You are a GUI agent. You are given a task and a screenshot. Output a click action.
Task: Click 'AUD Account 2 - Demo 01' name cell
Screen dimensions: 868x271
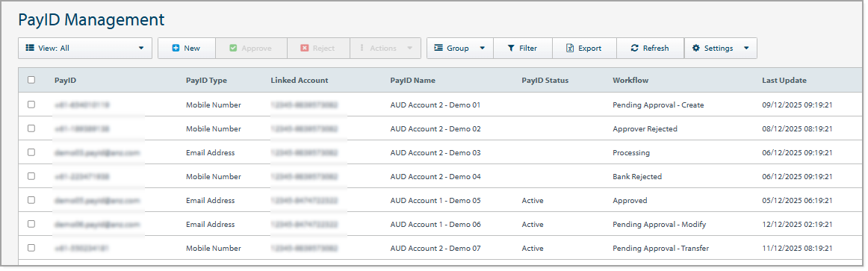pyautogui.click(x=435, y=105)
